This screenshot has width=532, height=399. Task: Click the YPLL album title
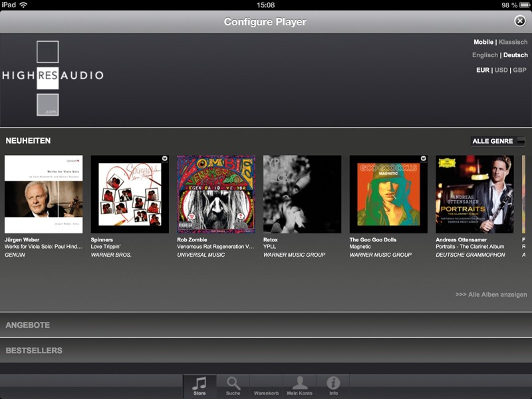(x=269, y=247)
